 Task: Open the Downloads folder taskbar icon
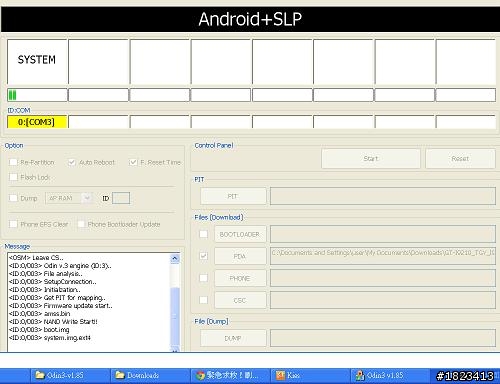[x=150, y=376]
